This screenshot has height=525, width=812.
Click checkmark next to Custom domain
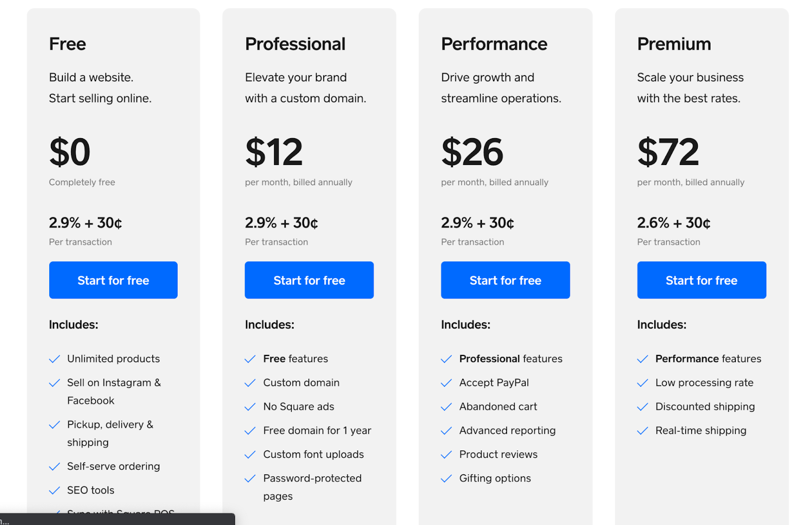point(250,383)
